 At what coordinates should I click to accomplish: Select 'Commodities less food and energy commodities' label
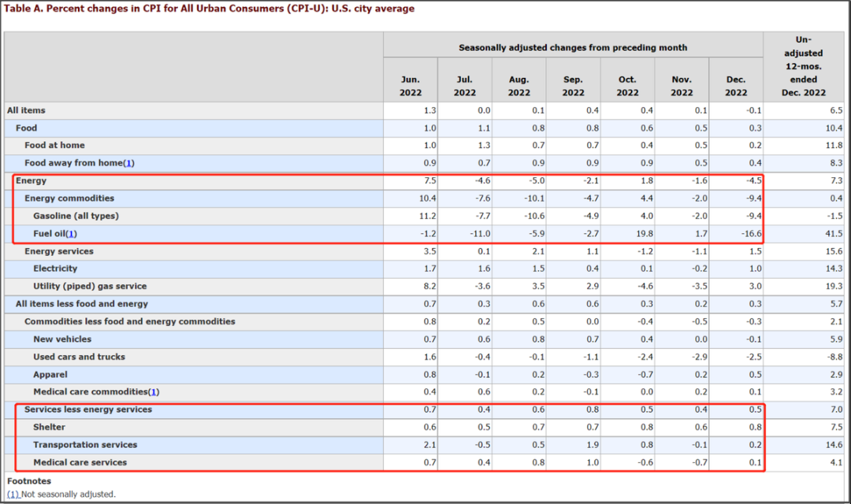click(130, 322)
